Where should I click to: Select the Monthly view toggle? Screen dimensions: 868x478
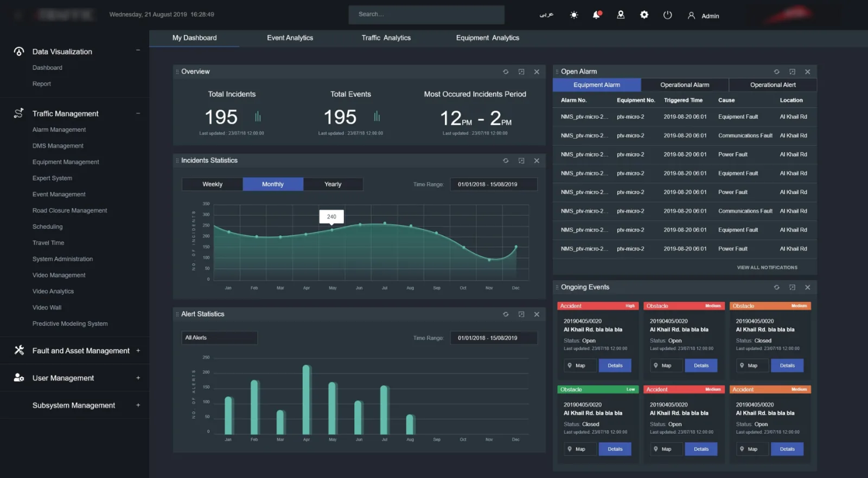(x=273, y=184)
